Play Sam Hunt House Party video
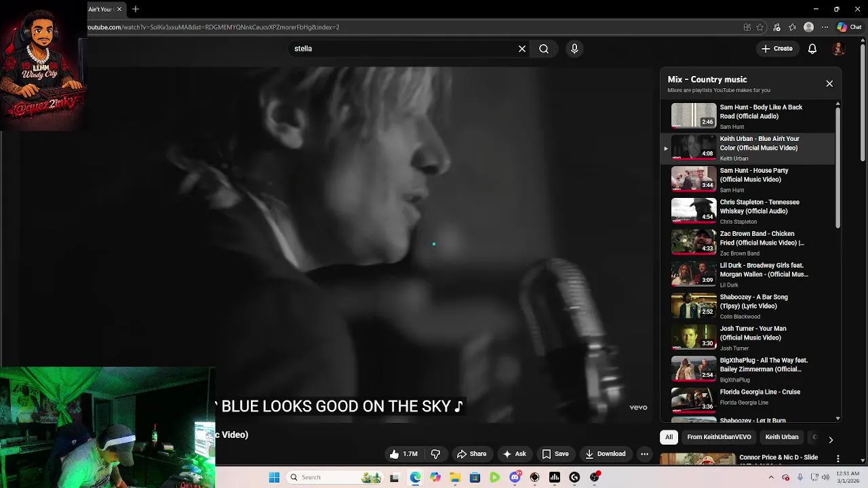868x488 pixels. [749, 180]
